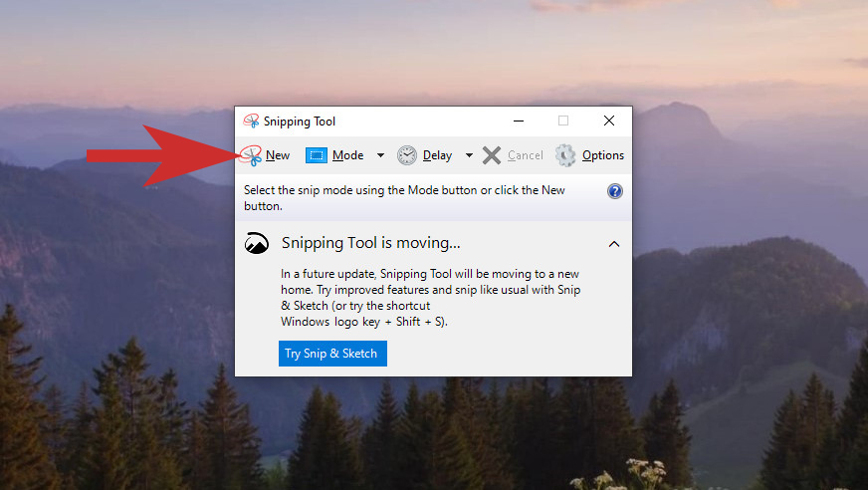Click the Delay text label

[x=437, y=155]
